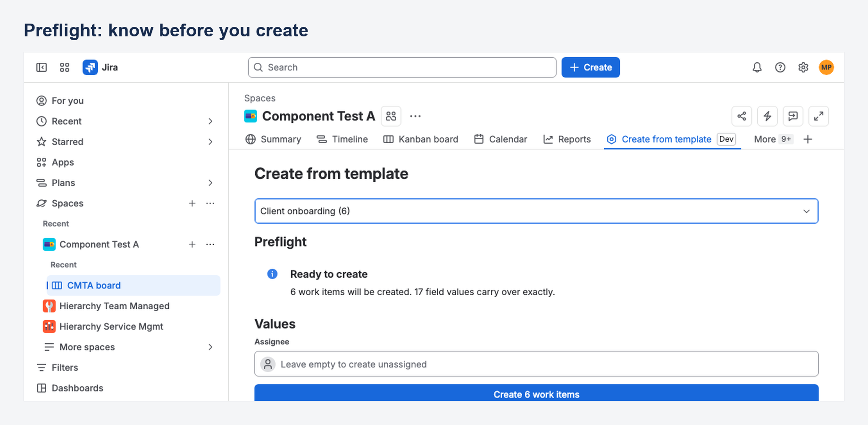The width and height of the screenshot is (868, 425).
Task: Expand the Recent chevron in sidebar
Action: click(210, 121)
